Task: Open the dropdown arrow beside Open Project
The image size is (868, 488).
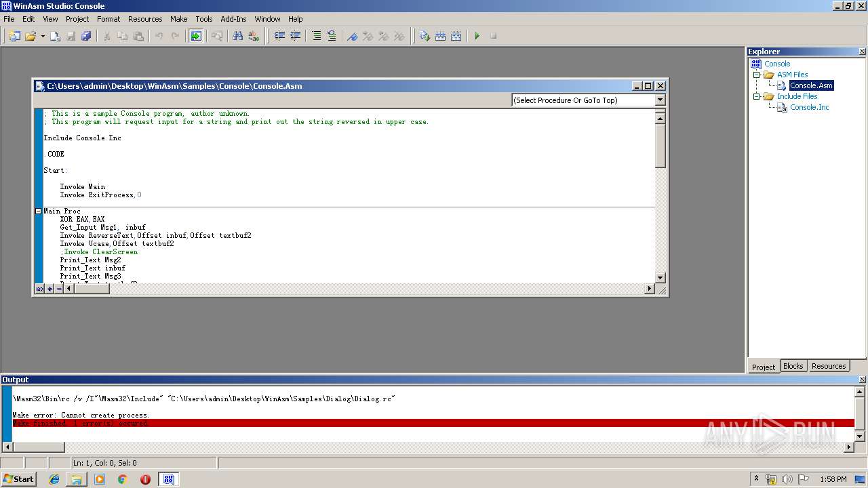Action: [43, 36]
